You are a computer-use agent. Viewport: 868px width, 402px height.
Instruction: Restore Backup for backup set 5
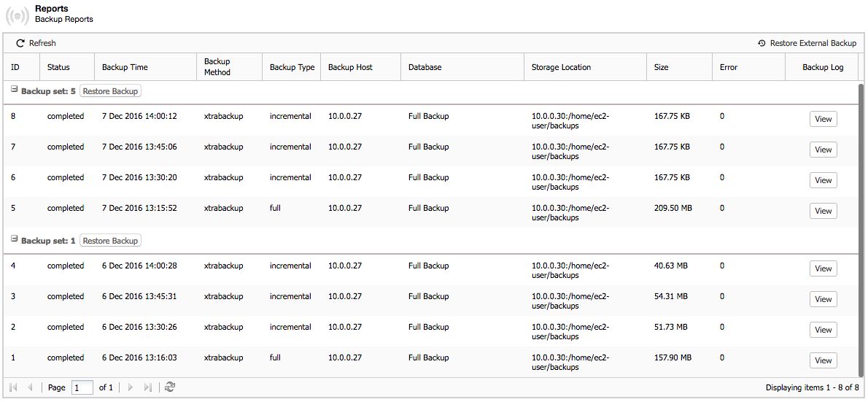coord(110,90)
